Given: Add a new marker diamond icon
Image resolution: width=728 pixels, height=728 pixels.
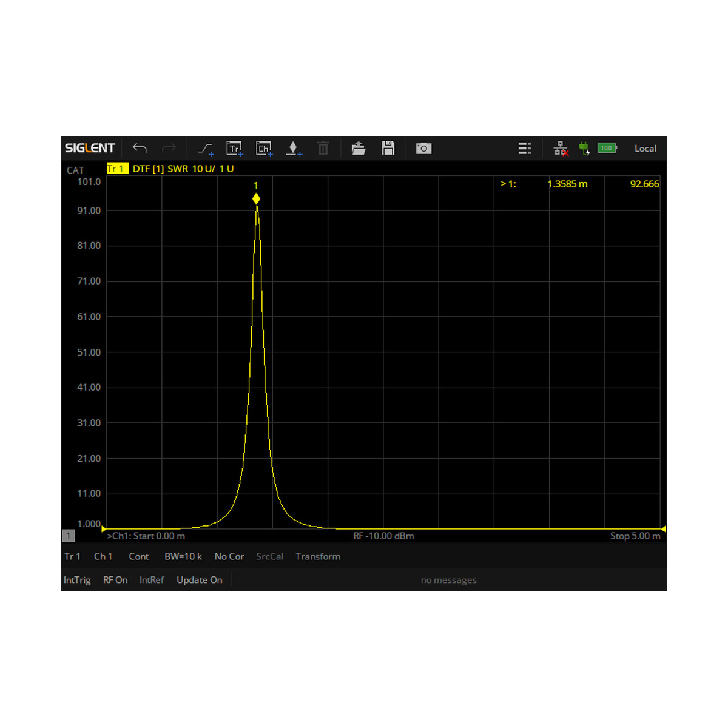Looking at the screenshot, I should (x=294, y=149).
